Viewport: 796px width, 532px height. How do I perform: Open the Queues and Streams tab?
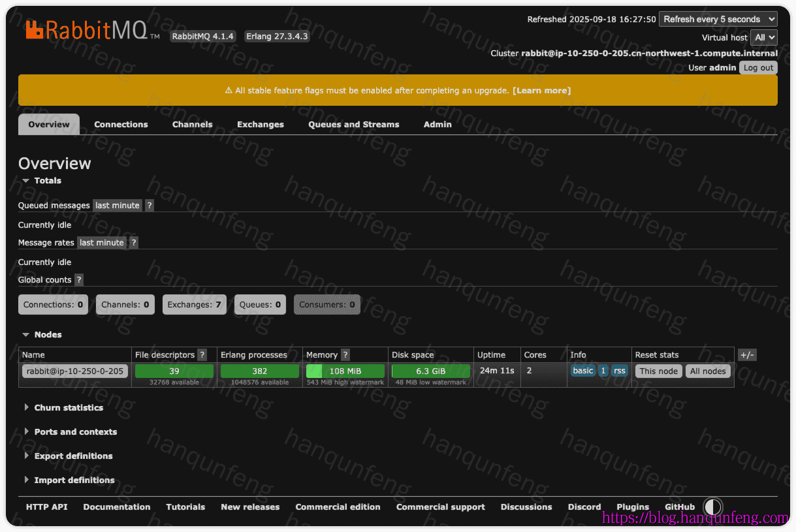354,124
